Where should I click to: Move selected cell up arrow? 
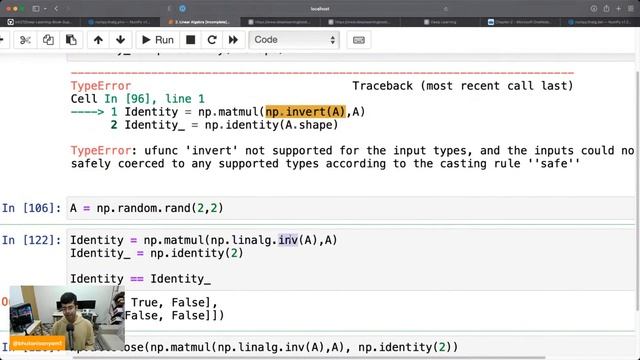pos(98,40)
